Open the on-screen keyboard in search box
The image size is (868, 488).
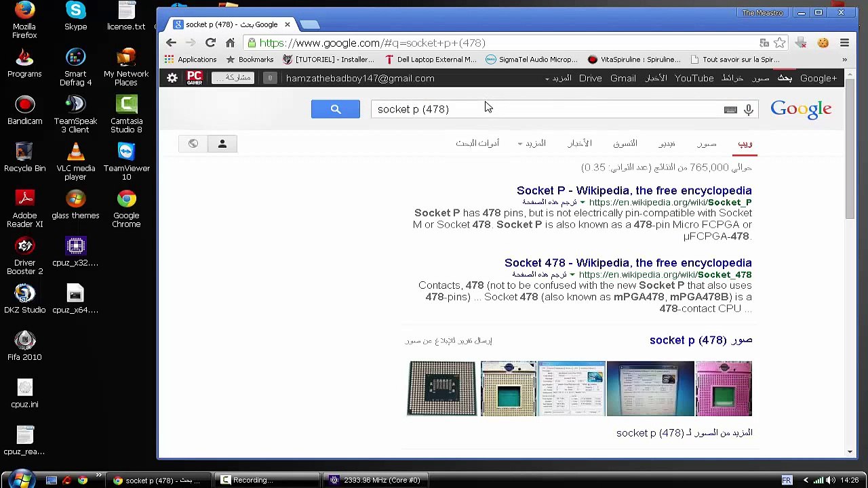point(730,109)
